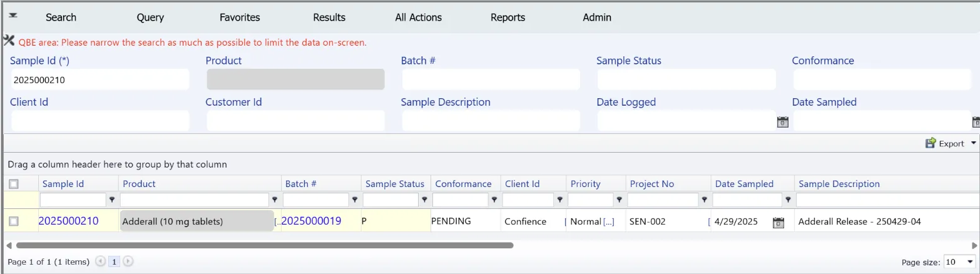The height and width of the screenshot is (274, 980).
Task: Click the Sample Id (*) QBE field
Action: click(x=100, y=80)
